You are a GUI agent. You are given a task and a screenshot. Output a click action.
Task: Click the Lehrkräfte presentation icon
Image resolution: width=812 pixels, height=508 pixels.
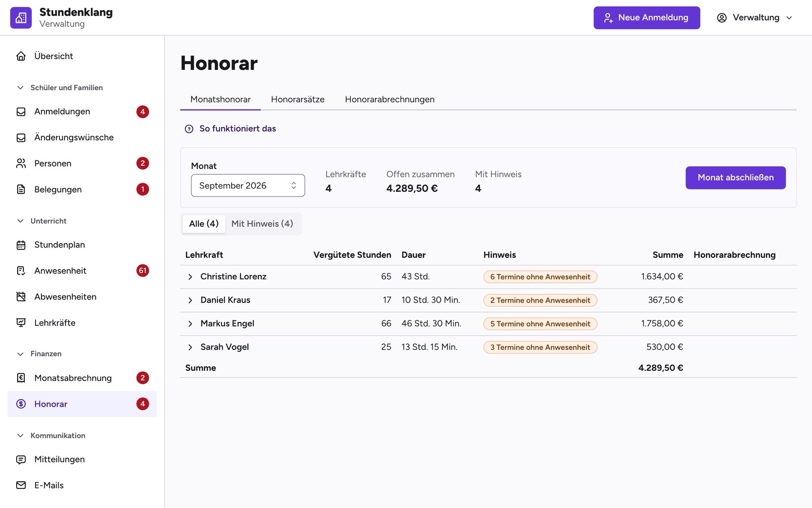pyautogui.click(x=21, y=323)
